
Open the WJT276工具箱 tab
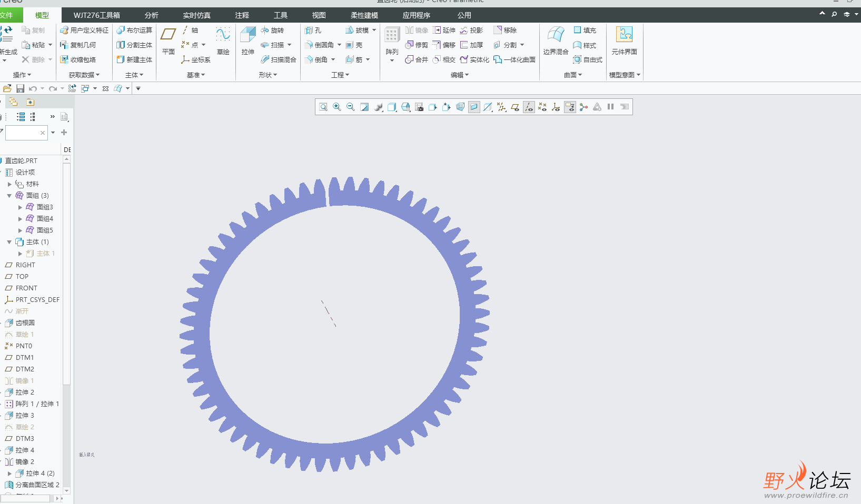tap(97, 15)
